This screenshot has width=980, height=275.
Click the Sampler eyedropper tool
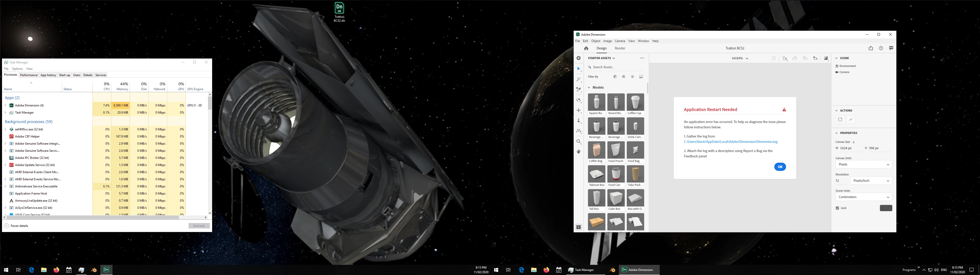coord(579,90)
